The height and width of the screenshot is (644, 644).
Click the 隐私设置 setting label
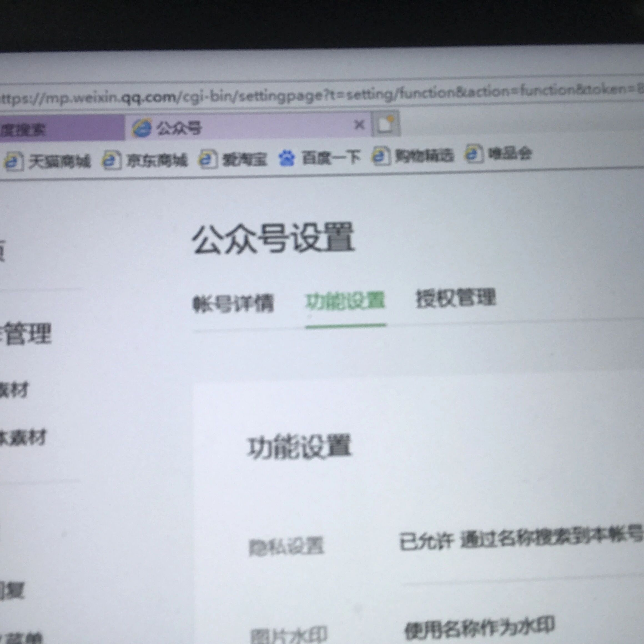click(x=286, y=547)
